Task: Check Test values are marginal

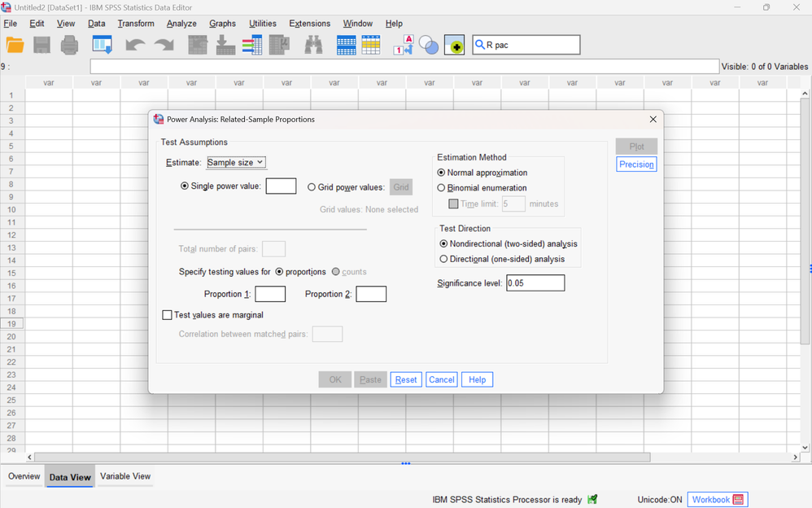Action: tap(167, 314)
